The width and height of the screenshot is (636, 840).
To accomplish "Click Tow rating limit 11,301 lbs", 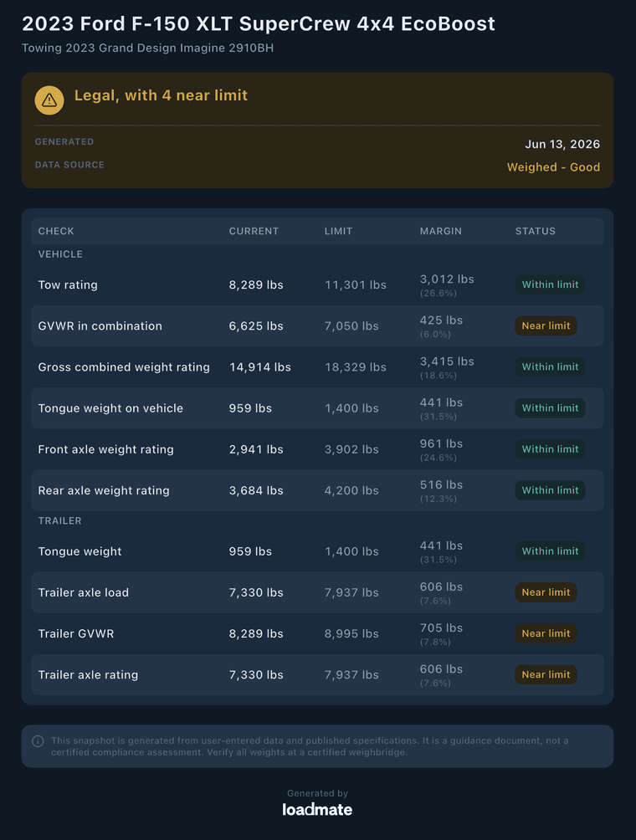I will coord(356,285).
